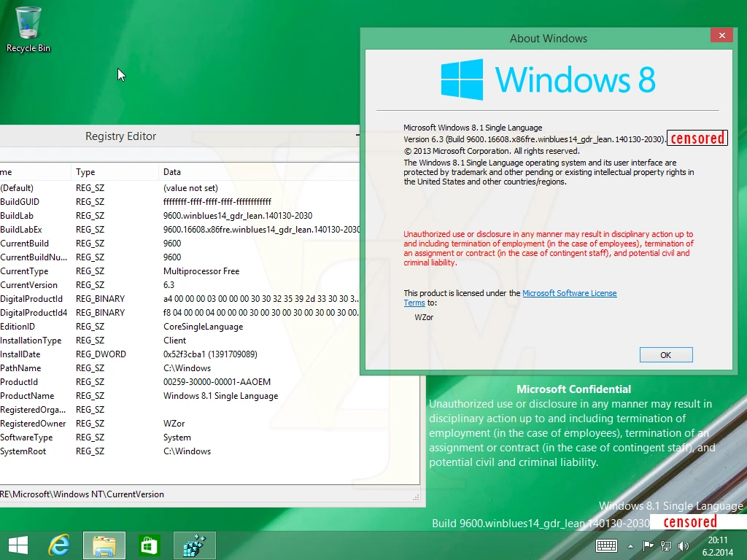Click OK in the About Windows dialog
This screenshot has width=747, height=560.
(665, 354)
